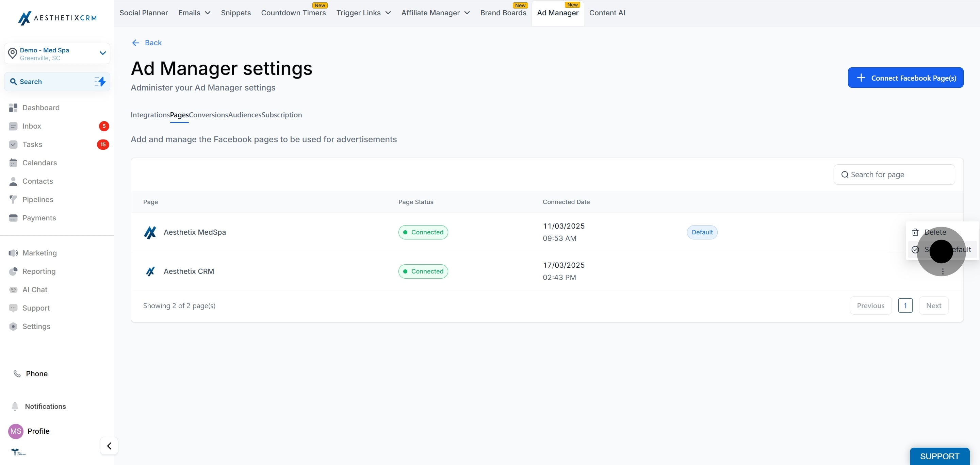980x465 pixels.
Task: Click Connect Facebook Page(s) button
Action: pyautogui.click(x=905, y=78)
